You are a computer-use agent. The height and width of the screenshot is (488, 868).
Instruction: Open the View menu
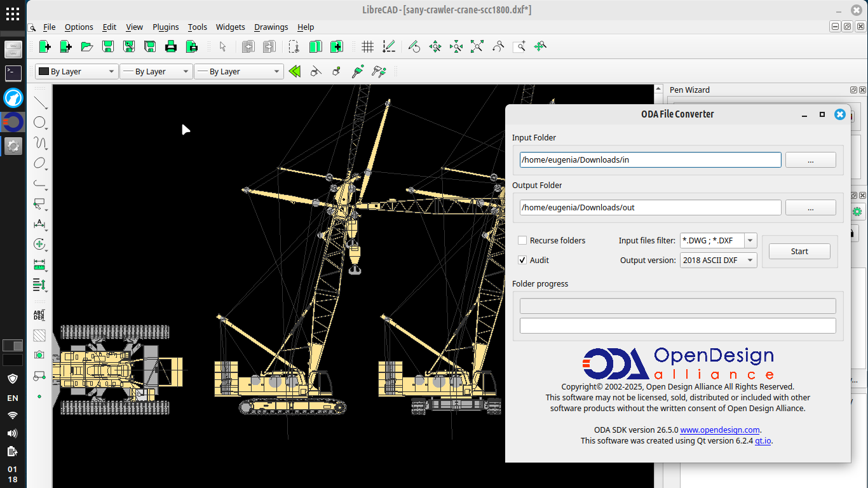pos(134,27)
